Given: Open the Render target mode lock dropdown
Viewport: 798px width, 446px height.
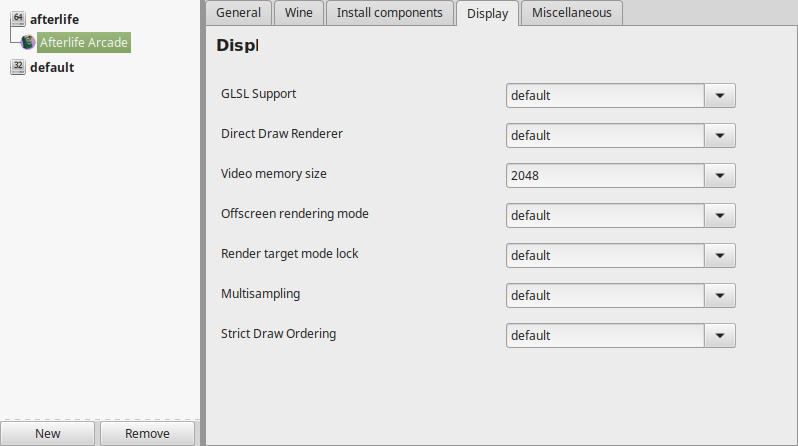Looking at the screenshot, I should click(720, 256).
